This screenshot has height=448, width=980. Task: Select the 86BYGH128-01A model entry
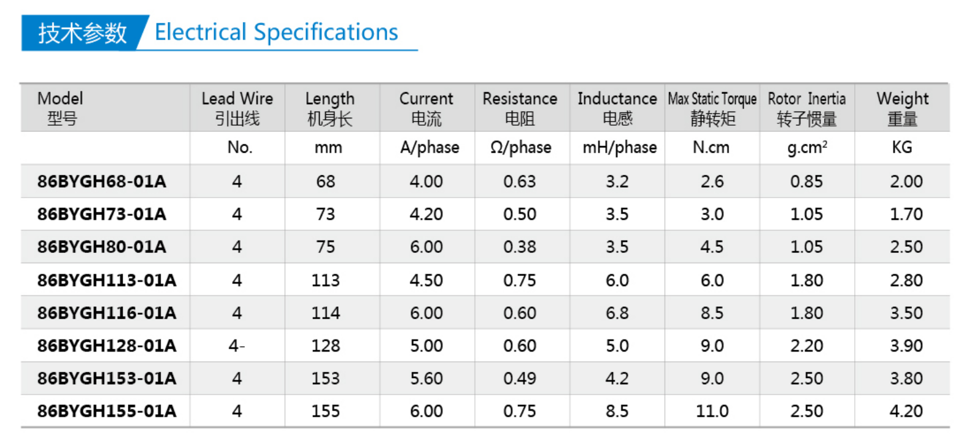click(106, 346)
